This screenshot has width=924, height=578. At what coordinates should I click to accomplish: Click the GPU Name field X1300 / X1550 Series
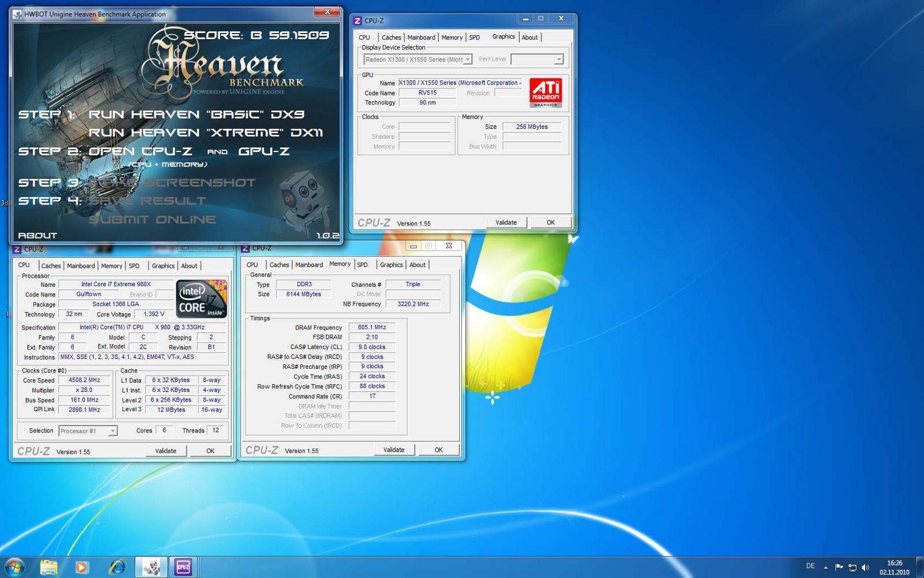click(460, 83)
